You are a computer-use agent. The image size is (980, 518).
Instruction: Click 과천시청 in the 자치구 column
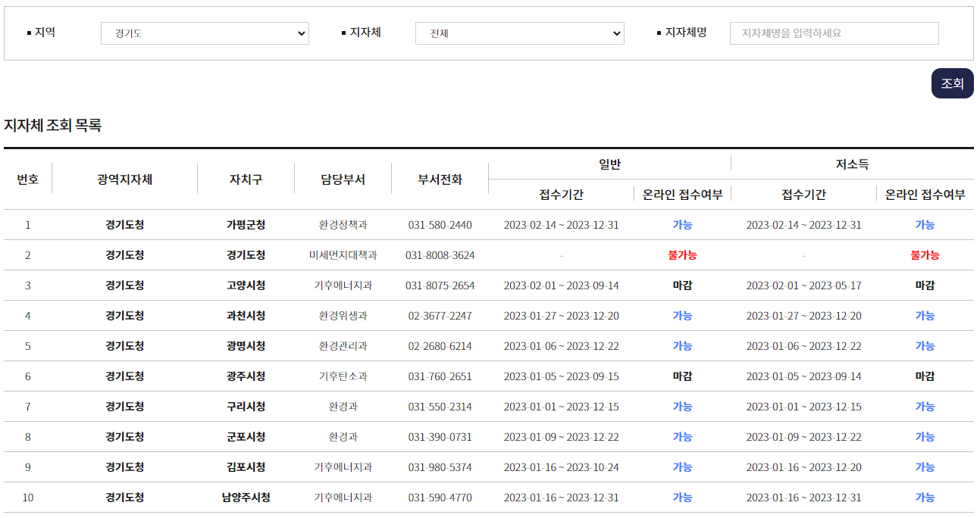(246, 316)
